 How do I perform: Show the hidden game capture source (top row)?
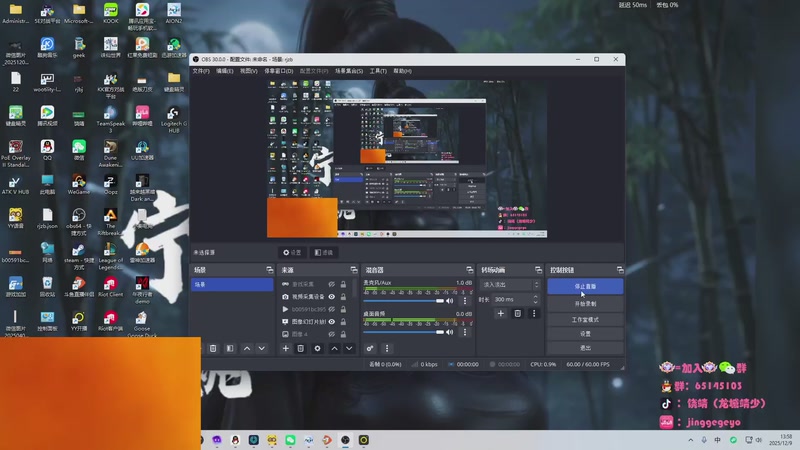(332, 284)
